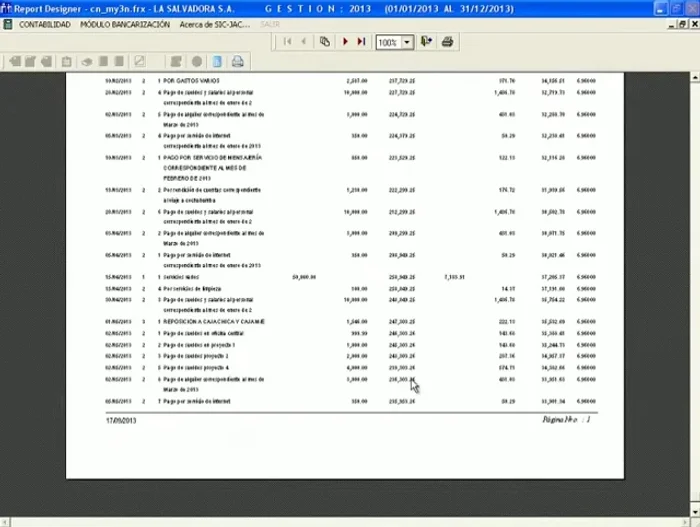Image resolution: width=700 pixels, height=527 pixels.
Task: Open the CONTABILIDAD menu
Action: pos(45,24)
